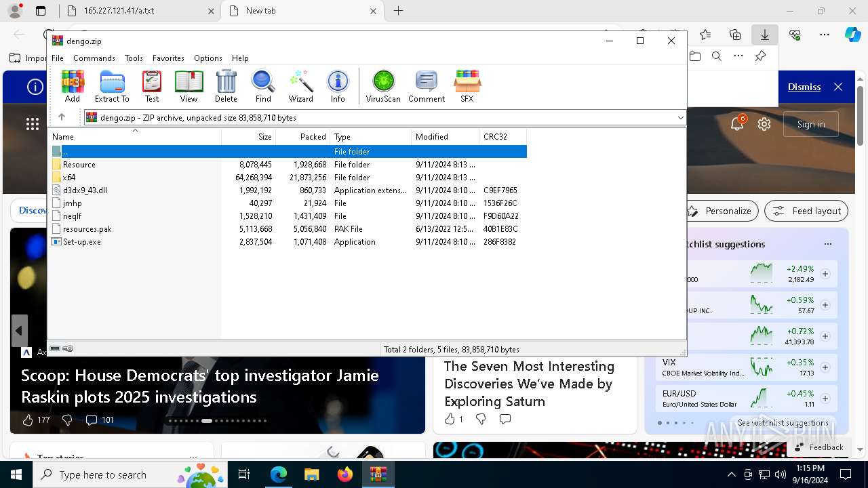This screenshot has width=868, height=488.
Task: Open the Favorites menu
Action: [x=168, y=58]
